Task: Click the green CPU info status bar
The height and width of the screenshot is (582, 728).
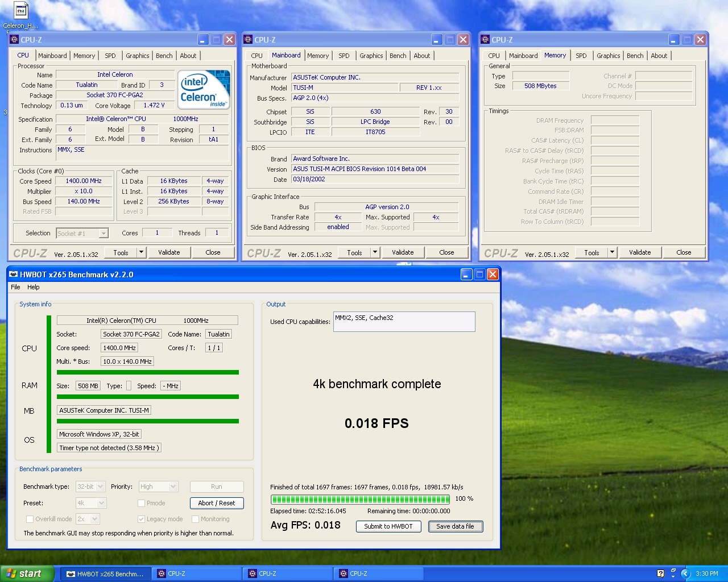Action: (x=148, y=372)
